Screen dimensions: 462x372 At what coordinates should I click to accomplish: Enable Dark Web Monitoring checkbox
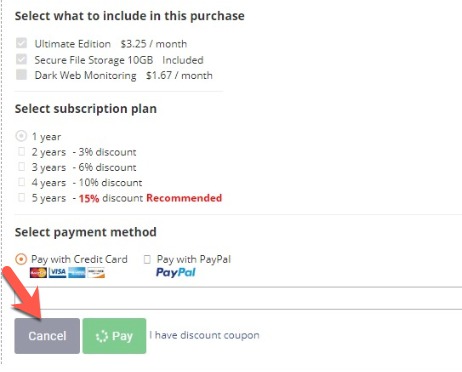(x=21, y=75)
